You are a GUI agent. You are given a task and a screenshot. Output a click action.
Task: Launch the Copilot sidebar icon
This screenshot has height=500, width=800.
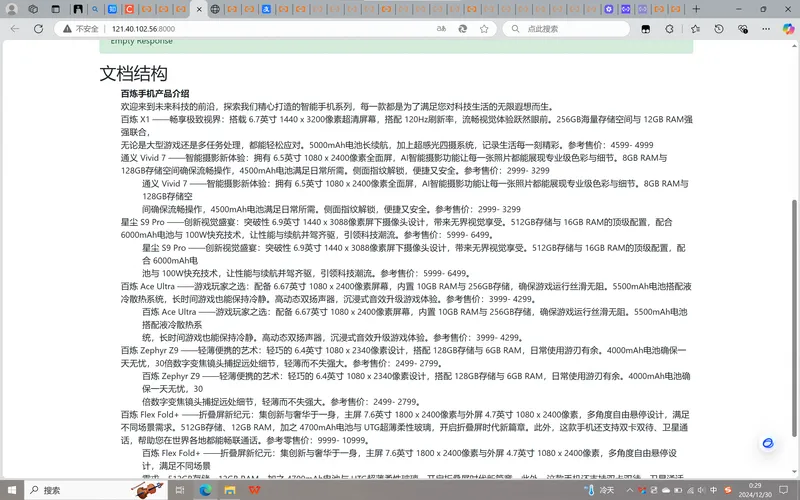coord(788,29)
